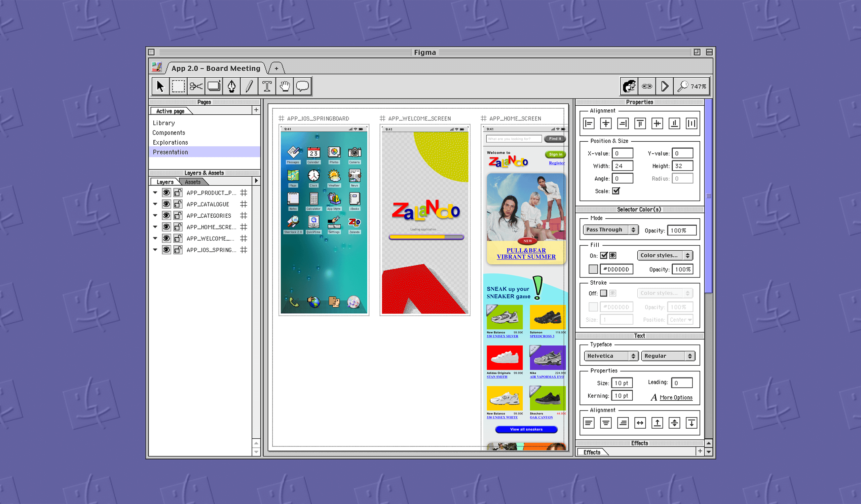This screenshot has width=861, height=504.
Task: Click the More Options link
Action: point(676,397)
